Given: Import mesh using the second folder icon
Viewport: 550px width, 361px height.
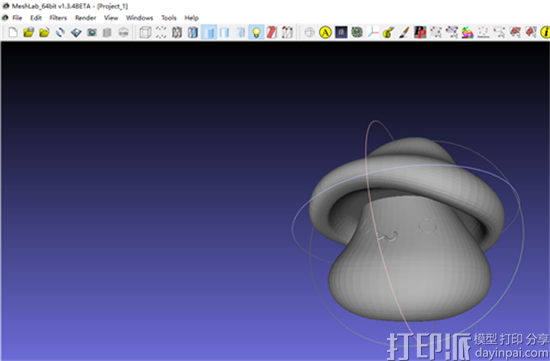Looking at the screenshot, I should point(44,33).
